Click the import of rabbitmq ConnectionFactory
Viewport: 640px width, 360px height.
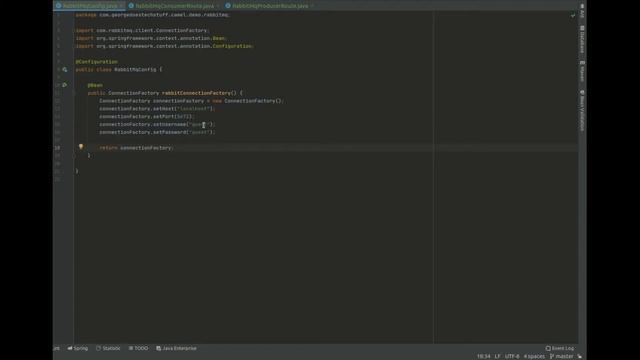pyautogui.click(x=142, y=30)
